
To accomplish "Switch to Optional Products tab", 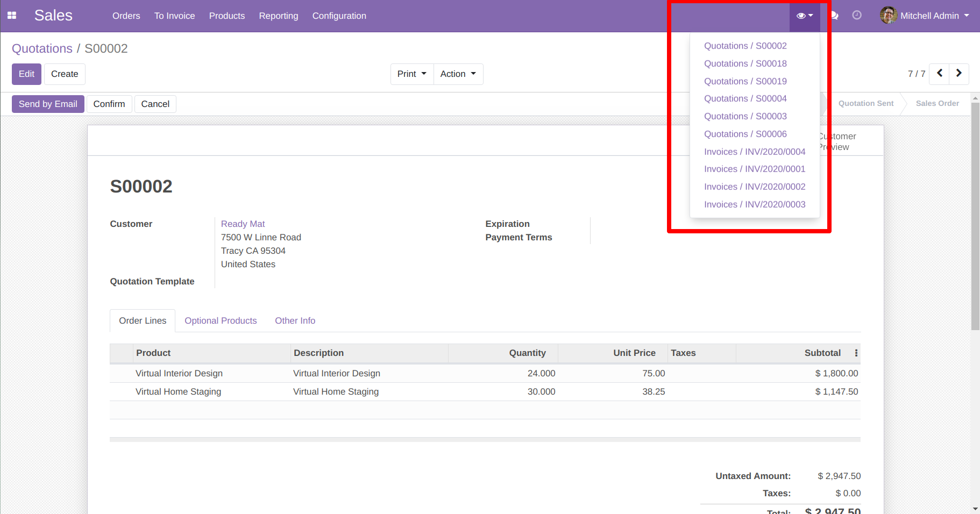I will 221,320.
